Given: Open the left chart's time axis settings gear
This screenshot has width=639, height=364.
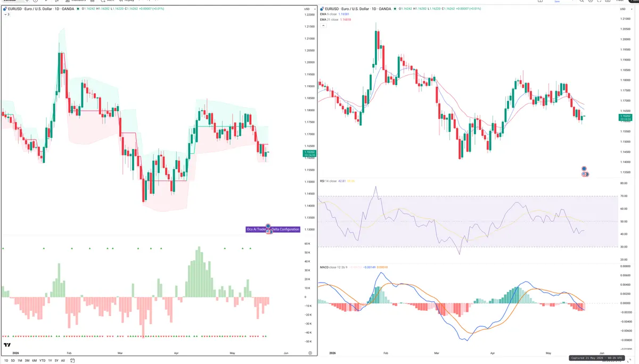Looking at the screenshot, I should coord(310,353).
